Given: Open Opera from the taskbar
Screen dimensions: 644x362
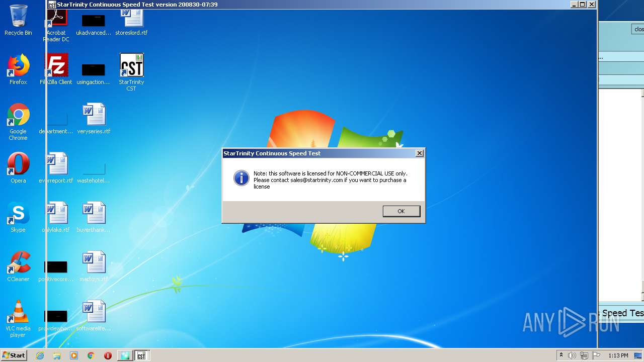Looking at the screenshot, I should (108, 355).
